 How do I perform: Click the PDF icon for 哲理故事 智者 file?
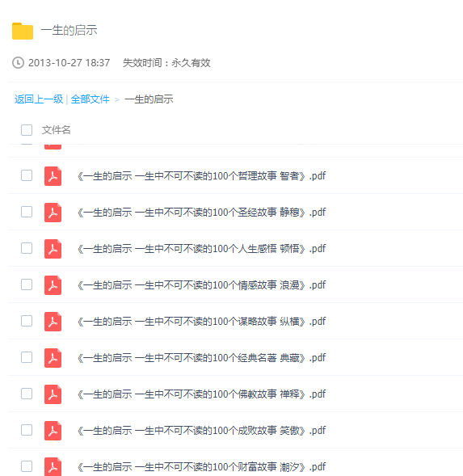[x=53, y=175]
